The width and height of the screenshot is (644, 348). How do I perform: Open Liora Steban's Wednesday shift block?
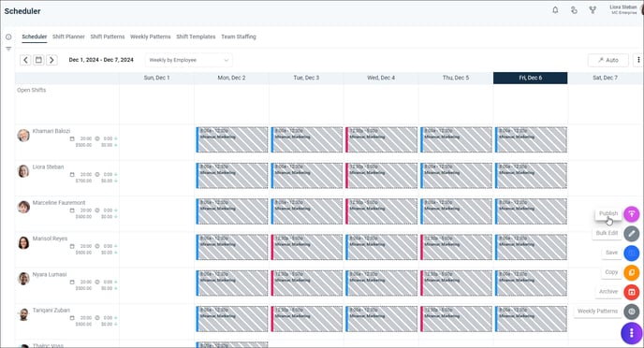[x=382, y=176]
